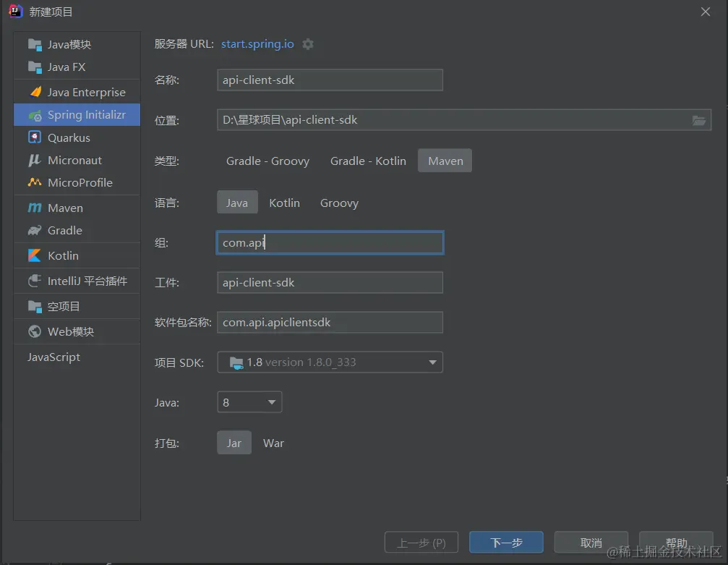Select Java Enterprise generator
Viewport: 728px width, 565px height.
(x=77, y=92)
